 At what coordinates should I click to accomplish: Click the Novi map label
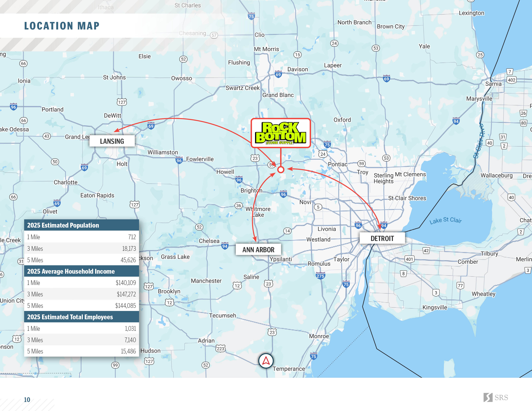click(x=305, y=202)
